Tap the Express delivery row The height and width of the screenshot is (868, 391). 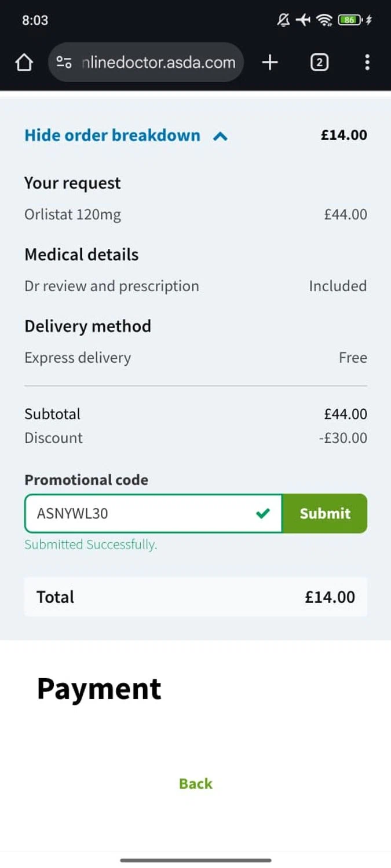click(78, 358)
